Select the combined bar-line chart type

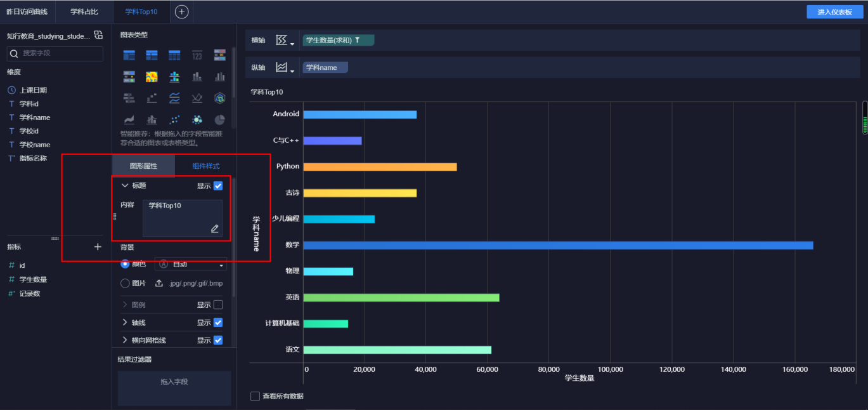pos(152,119)
